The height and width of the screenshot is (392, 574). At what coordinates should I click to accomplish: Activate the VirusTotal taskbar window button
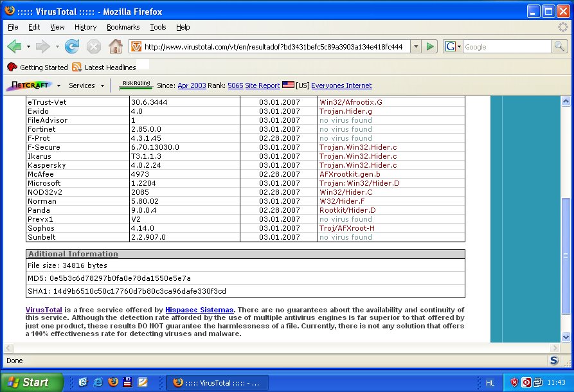(217, 383)
